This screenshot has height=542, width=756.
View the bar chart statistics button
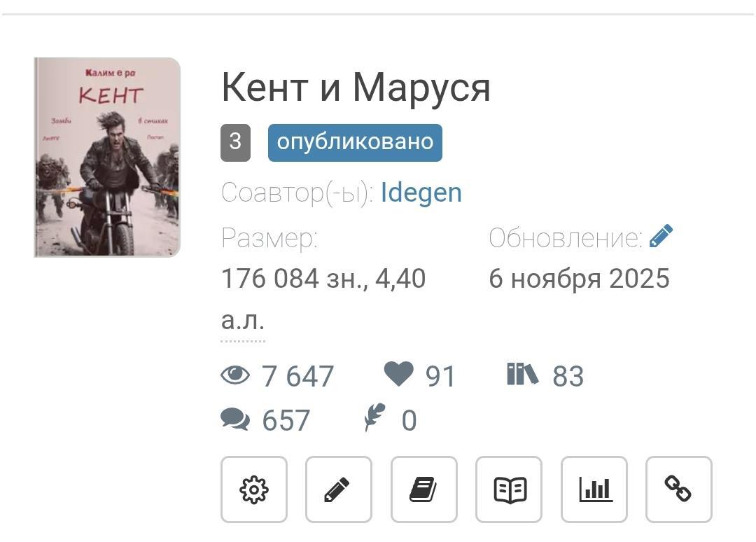pyautogui.click(x=594, y=489)
